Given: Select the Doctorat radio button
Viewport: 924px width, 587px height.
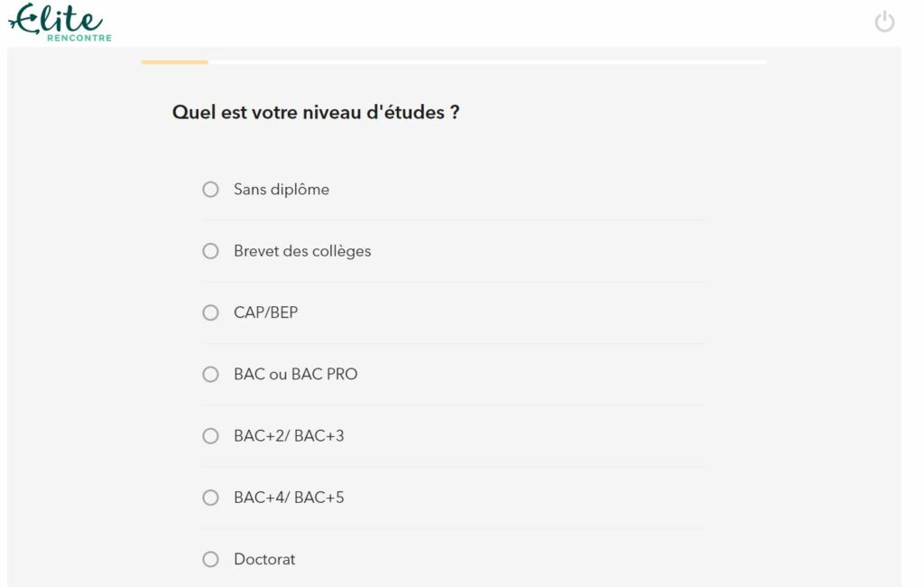Looking at the screenshot, I should coord(210,559).
